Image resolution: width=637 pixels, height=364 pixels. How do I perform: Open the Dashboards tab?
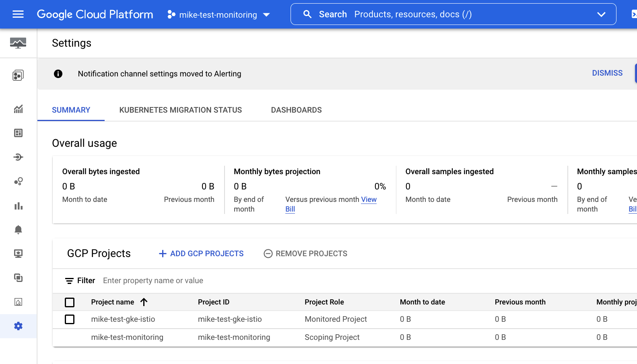tap(297, 110)
